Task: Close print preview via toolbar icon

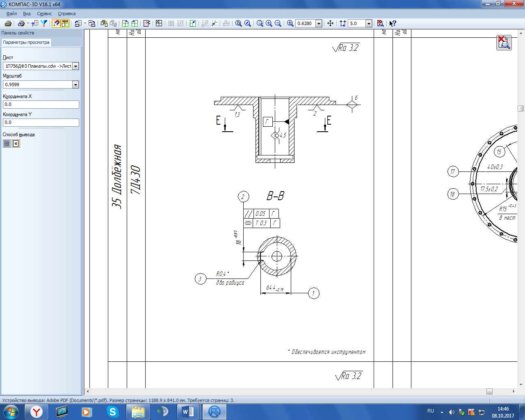Action: [x=380, y=23]
